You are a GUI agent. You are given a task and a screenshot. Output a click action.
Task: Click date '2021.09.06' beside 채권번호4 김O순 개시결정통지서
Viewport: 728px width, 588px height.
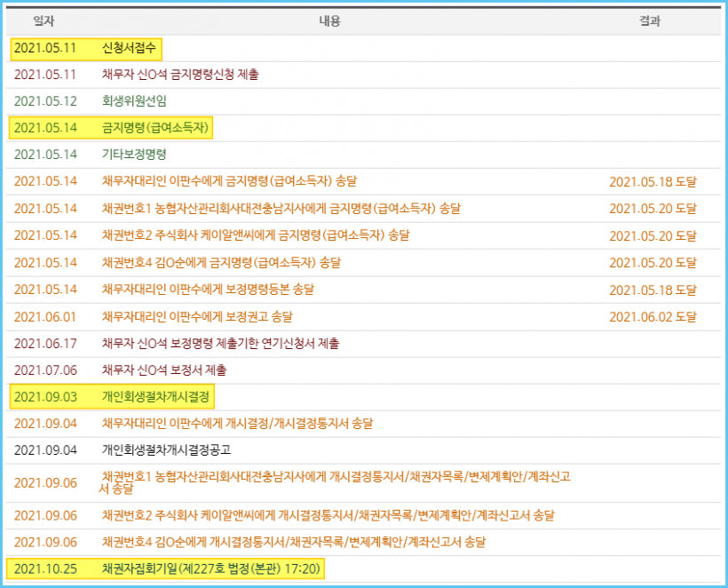pyautogui.click(x=45, y=542)
